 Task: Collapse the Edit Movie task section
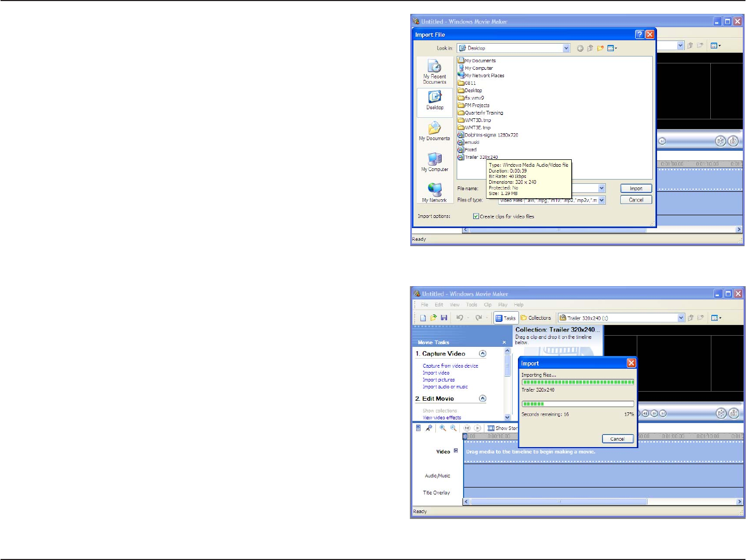482,399
